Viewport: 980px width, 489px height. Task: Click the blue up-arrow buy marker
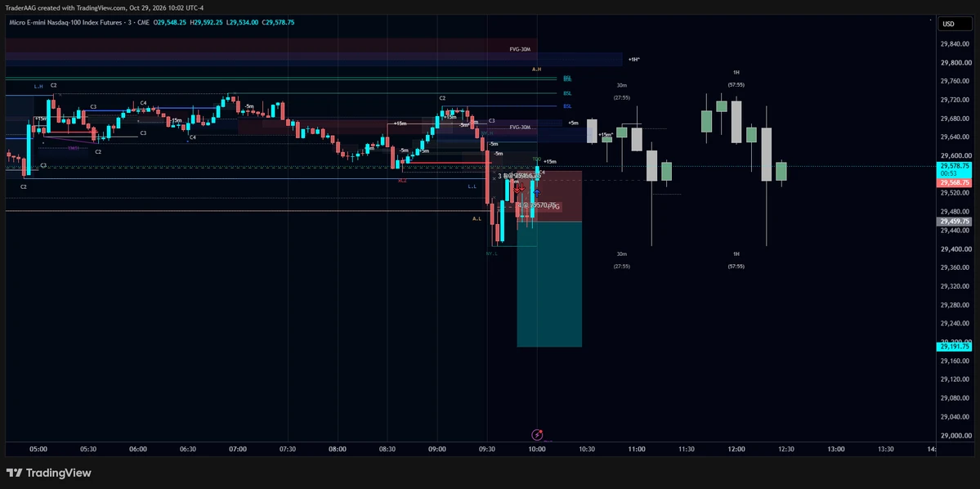[x=536, y=194]
